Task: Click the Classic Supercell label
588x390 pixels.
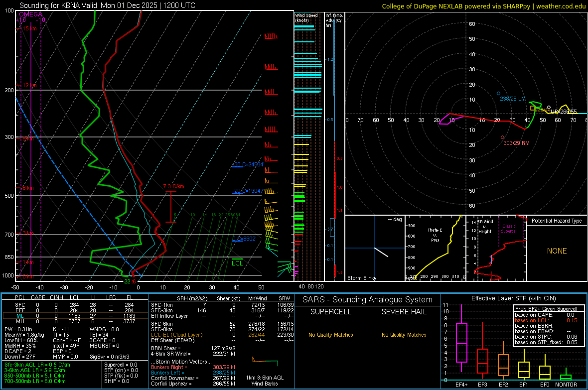Action: coord(509,229)
